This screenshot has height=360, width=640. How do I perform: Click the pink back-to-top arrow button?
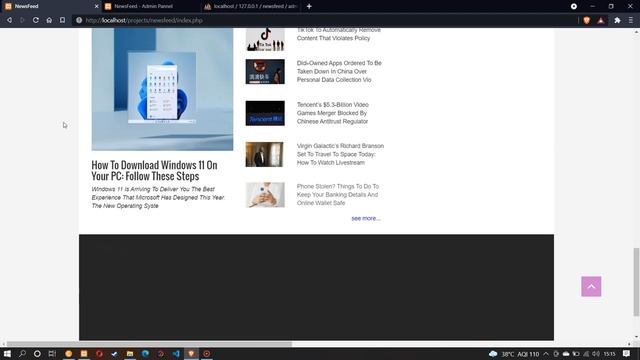591,286
